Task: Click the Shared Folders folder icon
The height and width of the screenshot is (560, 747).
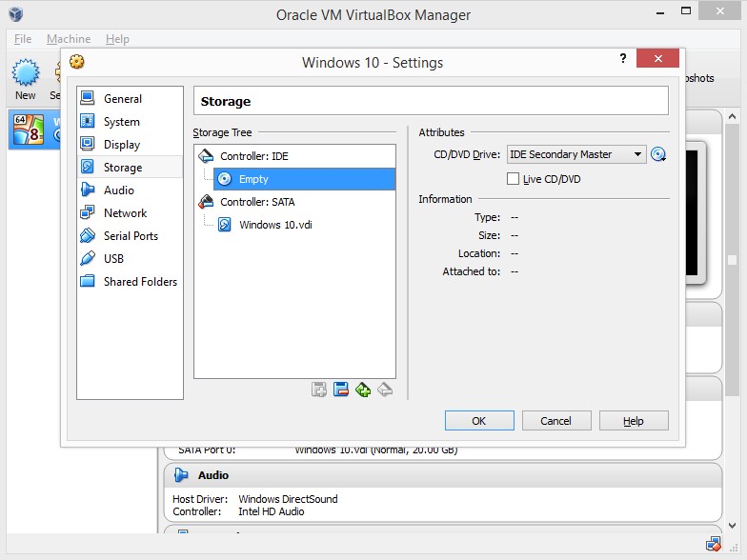Action: [x=88, y=281]
